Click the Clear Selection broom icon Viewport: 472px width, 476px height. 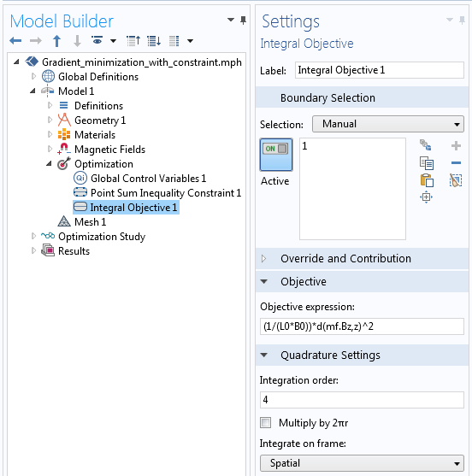[x=456, y=180]
